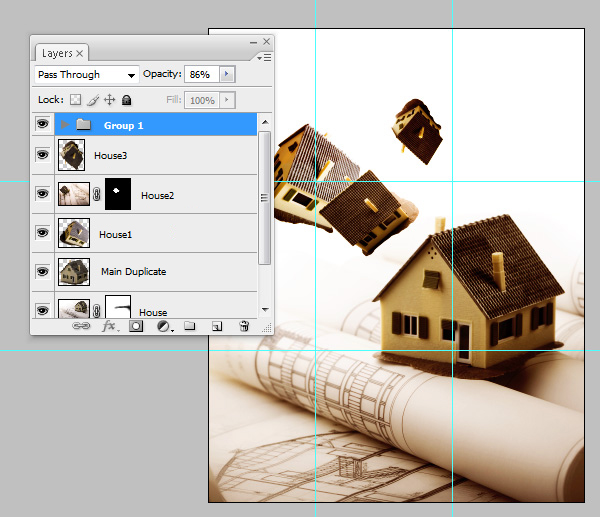The image size is (600, 517).
Task: Close the Layers tab
Action: [x=80, y=54]
